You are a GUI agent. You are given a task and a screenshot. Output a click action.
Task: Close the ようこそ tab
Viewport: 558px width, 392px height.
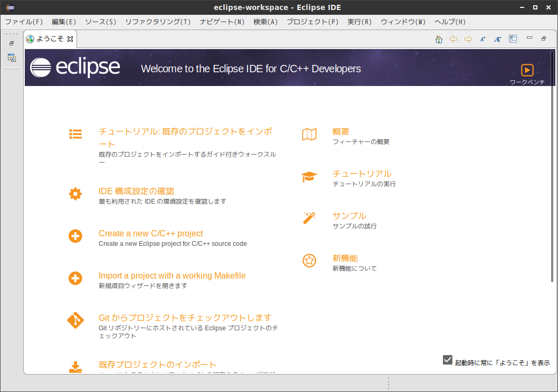pyautogui.click(x=70, y=39)
